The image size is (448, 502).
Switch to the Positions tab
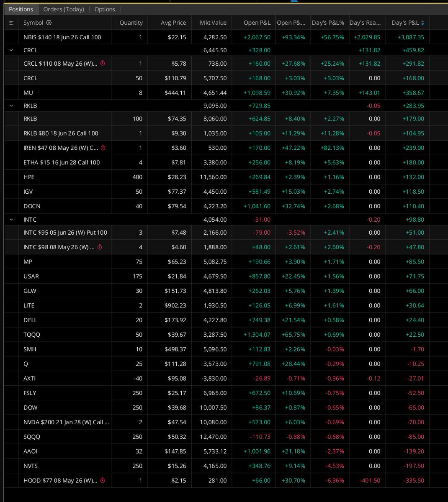coord(21,9)
